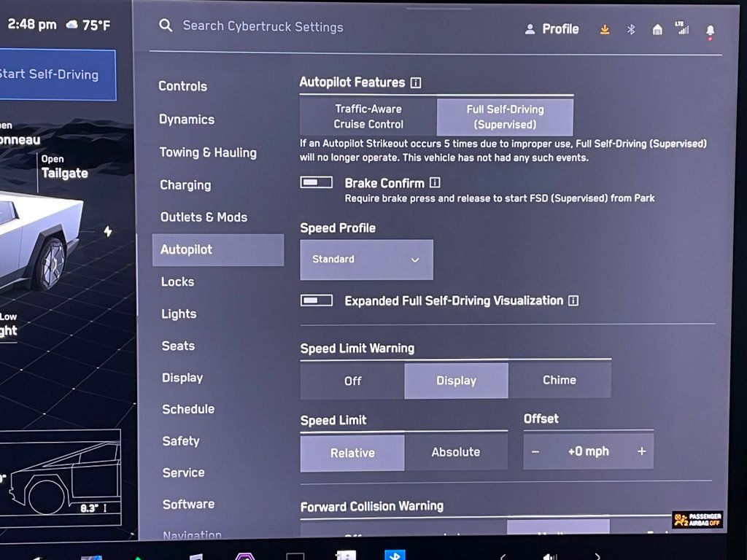Click the charge port lightning bolt icon

(108, 231)
